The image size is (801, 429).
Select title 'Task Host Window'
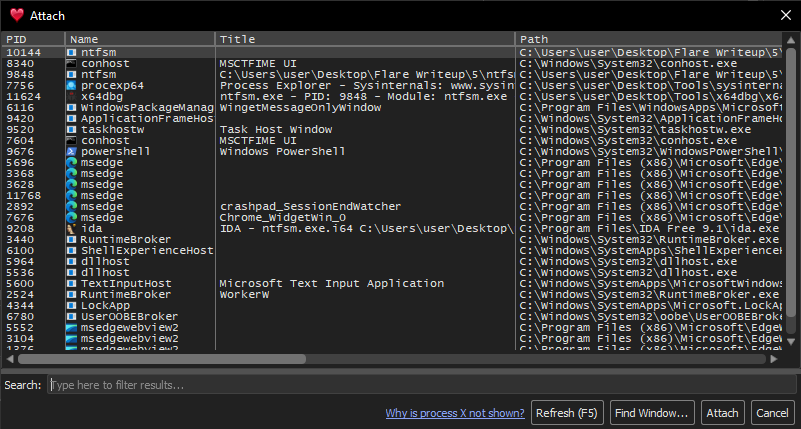[276, 130]
